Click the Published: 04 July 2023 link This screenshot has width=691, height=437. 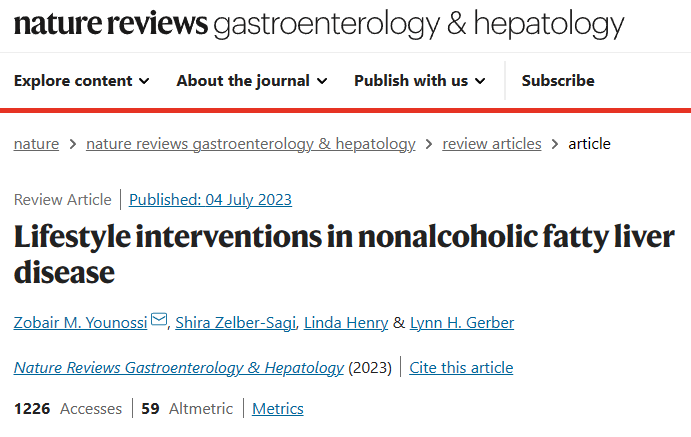click(210, 200)
